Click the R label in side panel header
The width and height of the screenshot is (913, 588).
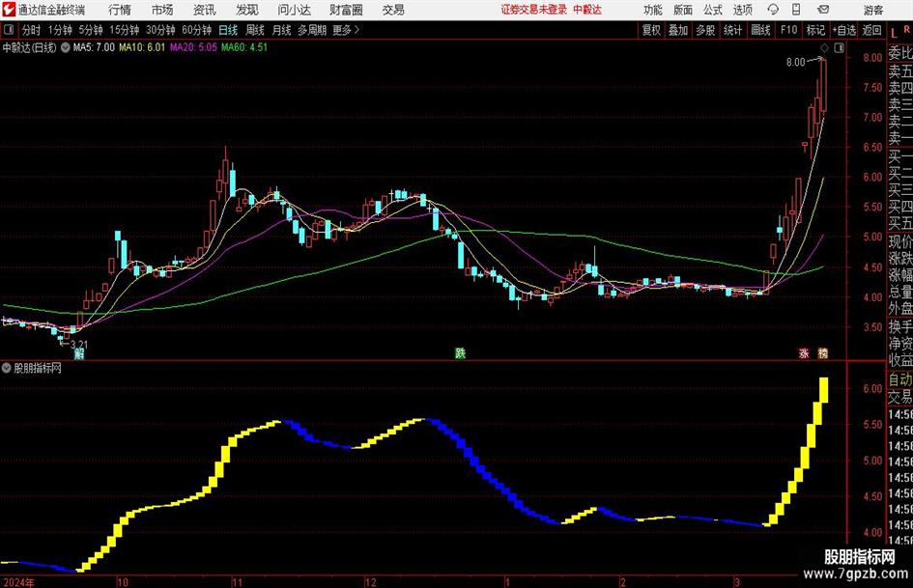tap(906, 29)
